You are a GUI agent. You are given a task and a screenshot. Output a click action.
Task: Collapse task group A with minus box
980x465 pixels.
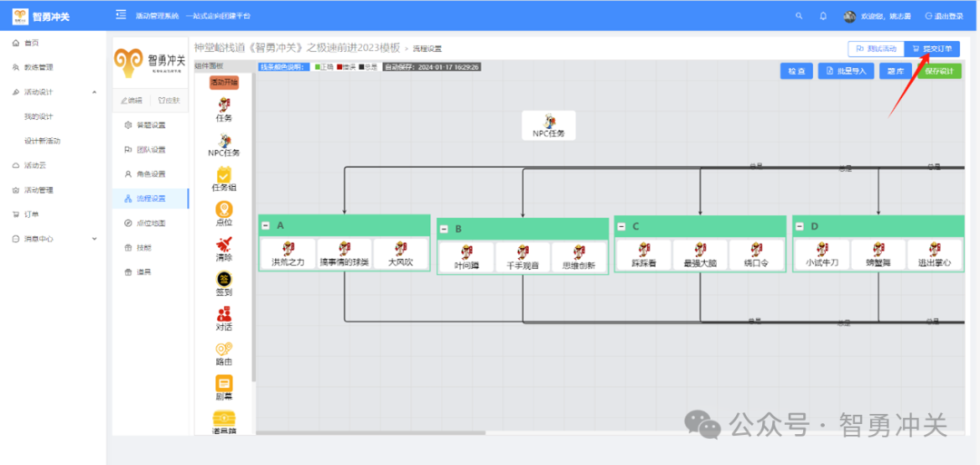[265, 225]
